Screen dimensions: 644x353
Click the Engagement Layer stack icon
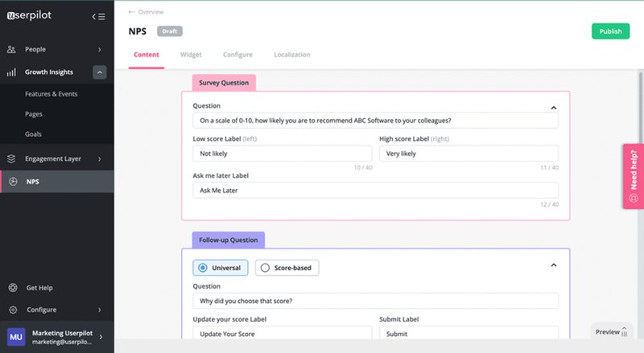point(11,158)
